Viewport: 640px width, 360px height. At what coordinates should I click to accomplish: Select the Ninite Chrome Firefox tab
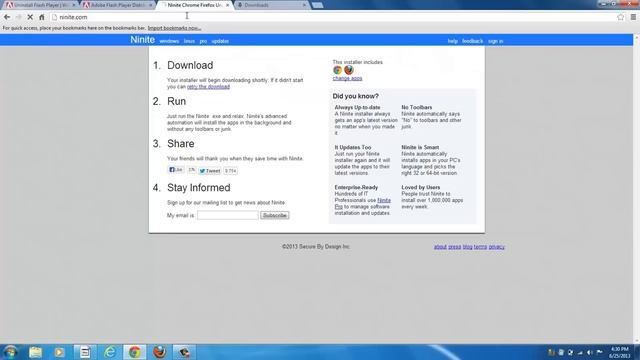click(194, 5)
